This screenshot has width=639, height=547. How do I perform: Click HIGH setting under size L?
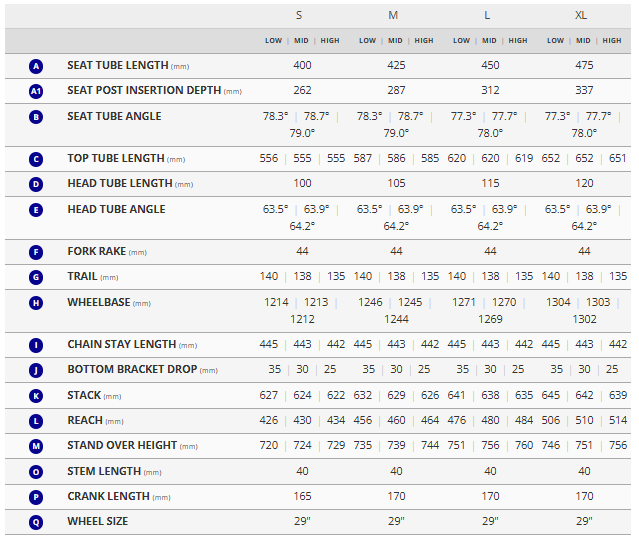[517, 41]
